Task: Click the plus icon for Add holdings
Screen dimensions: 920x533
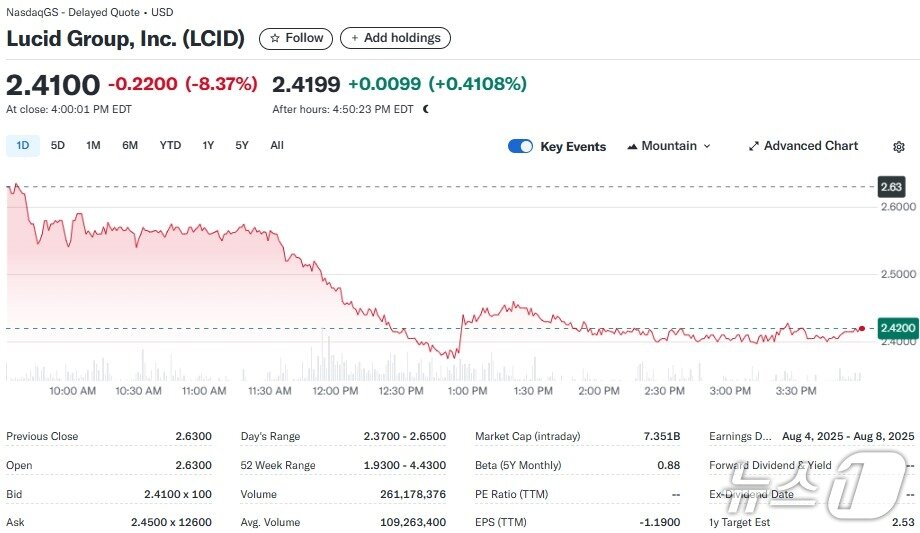Action: pyautogui.click(x=354, y=38)
